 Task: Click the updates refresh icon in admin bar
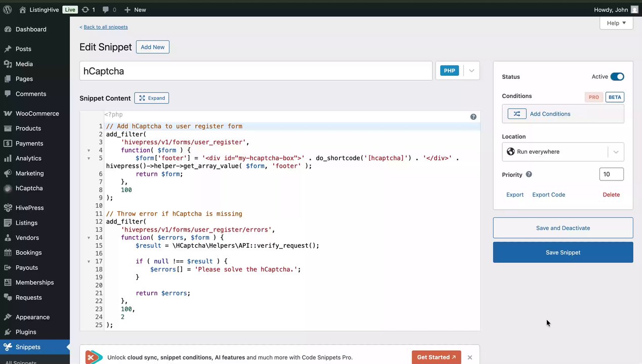(x=88, y=10)
